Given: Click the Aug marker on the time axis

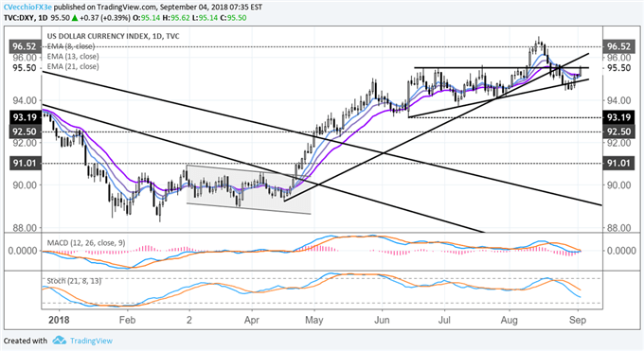Looking at the screenshot, I should tap(509, 320).
